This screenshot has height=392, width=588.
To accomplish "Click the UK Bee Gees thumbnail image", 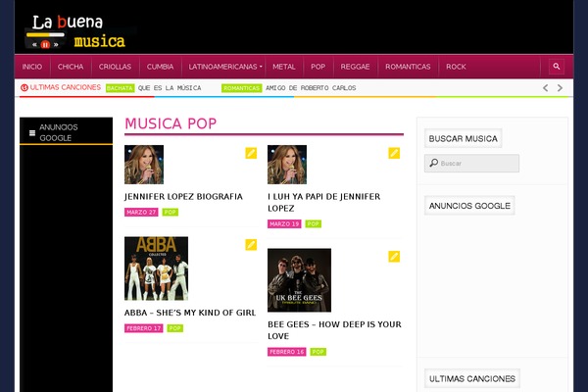I will (x=299, y=280).
